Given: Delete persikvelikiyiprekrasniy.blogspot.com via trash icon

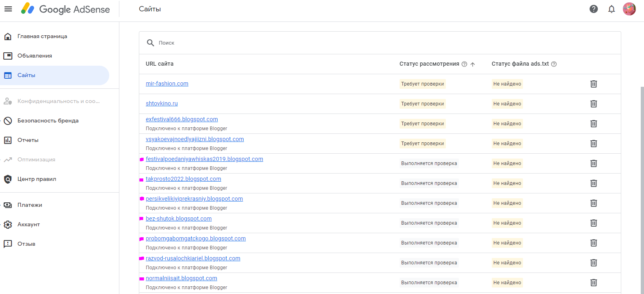Looking at the screenshot, I should (594, 203).
